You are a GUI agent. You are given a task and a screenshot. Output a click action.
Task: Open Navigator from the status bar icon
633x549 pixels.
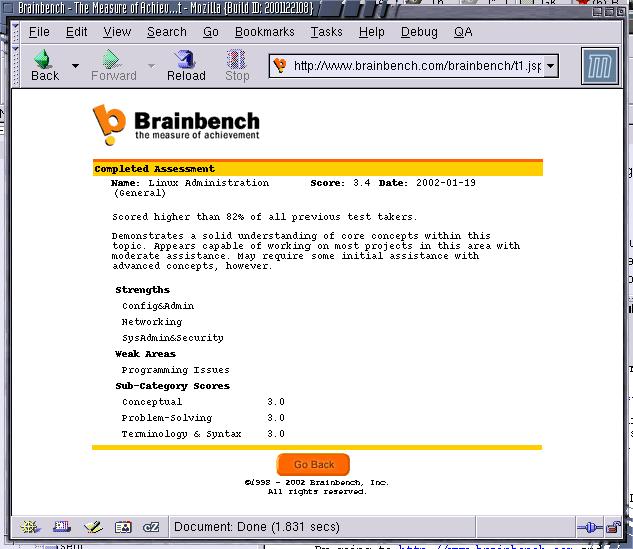click(30, 527)
